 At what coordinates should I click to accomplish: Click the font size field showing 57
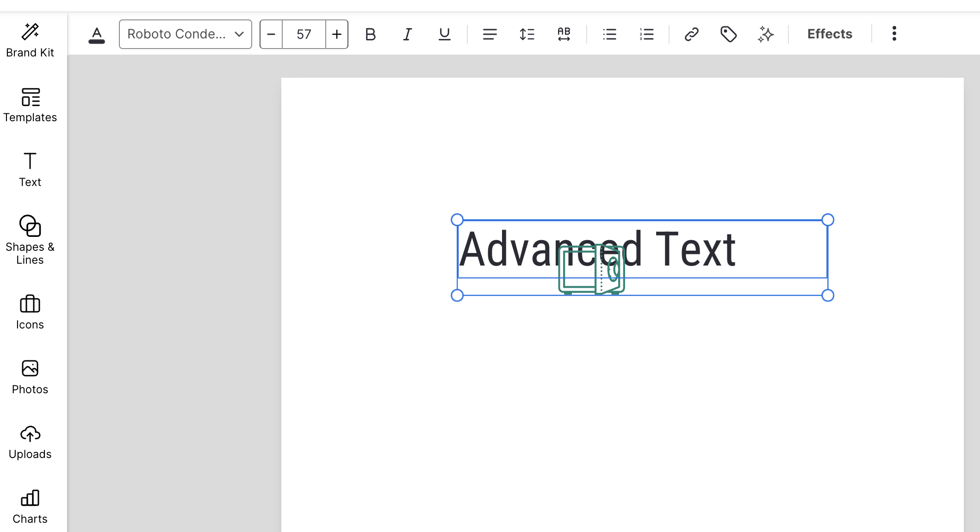[x=304, y=34]
